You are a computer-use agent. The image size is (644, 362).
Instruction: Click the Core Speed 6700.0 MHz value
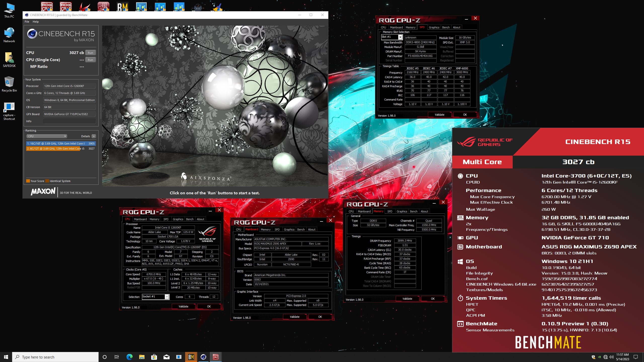pos(154,274)
